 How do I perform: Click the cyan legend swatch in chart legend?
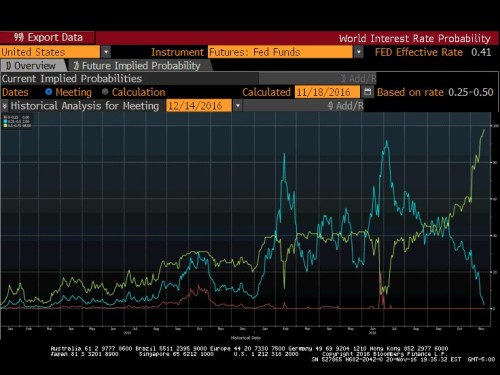(x=5, y=121)
